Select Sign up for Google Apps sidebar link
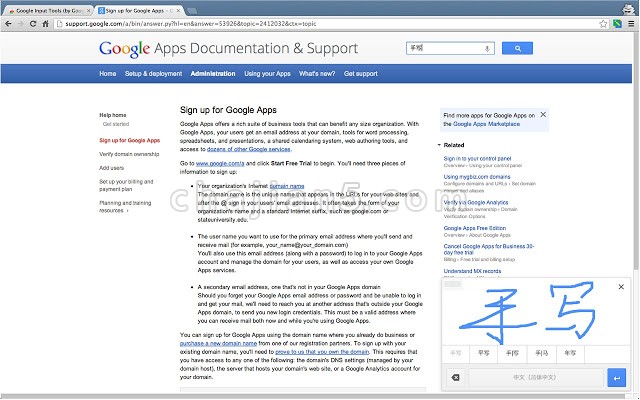640x400 pixels. 130,140
